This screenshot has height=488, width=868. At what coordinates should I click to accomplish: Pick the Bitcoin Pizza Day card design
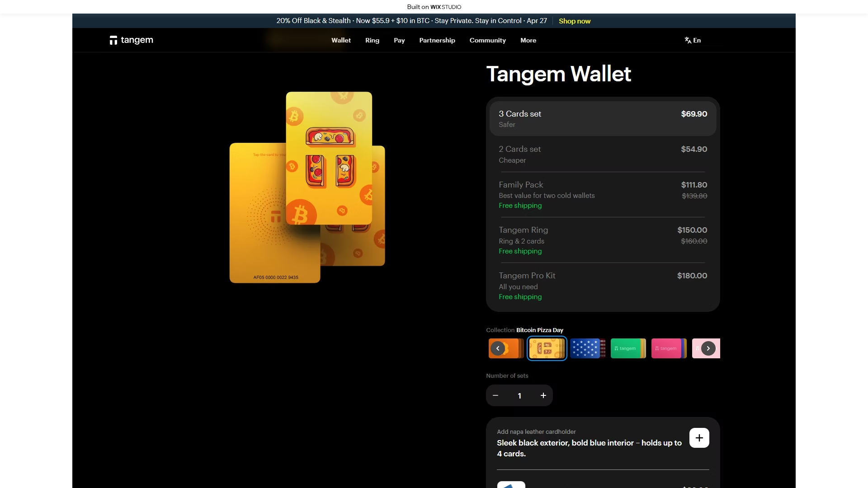coord(547,348)
